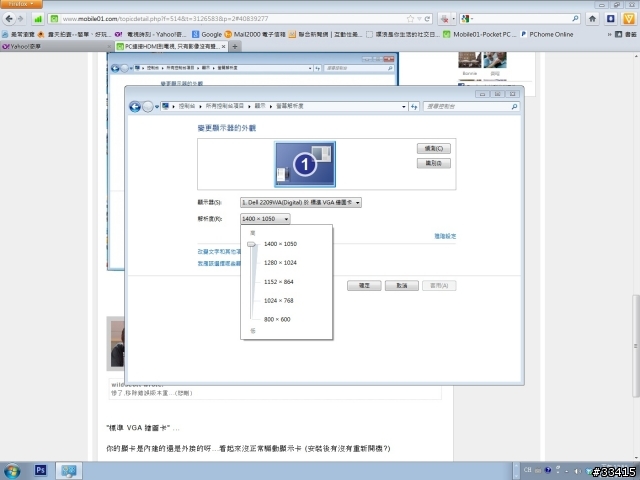Viewport: 640px width, 480px height.
Task: Click the browser page vertical scrollbar thumb
Action: (x=636, y=346)
